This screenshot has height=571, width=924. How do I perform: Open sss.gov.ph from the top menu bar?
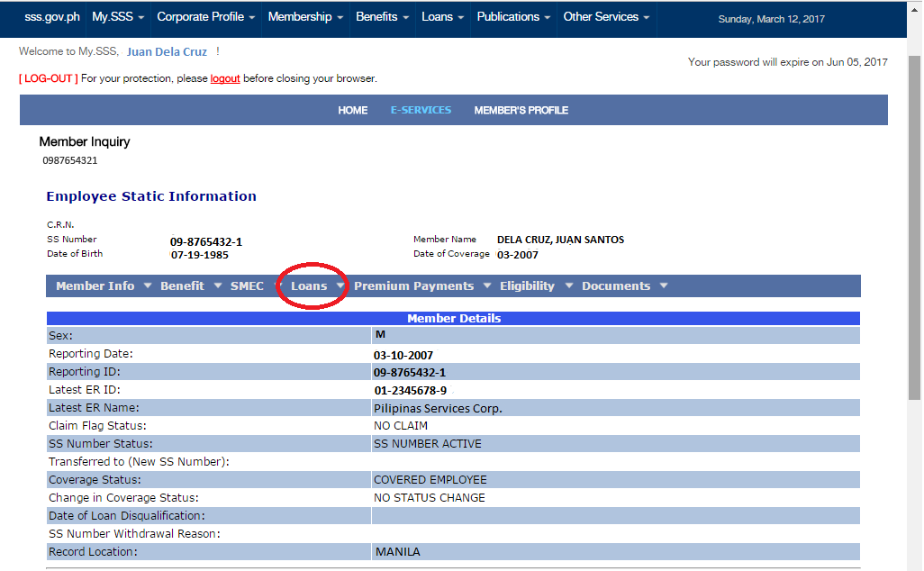(51, 16)
